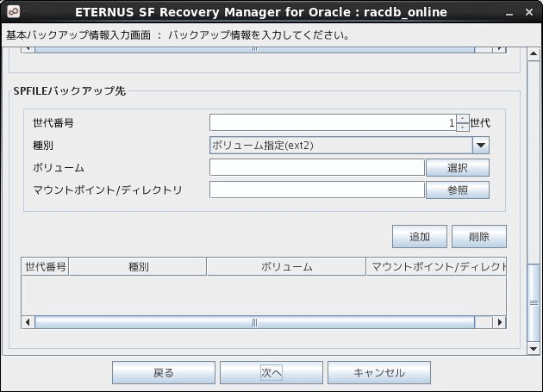Click the 参照 browse button

[458, 190]
